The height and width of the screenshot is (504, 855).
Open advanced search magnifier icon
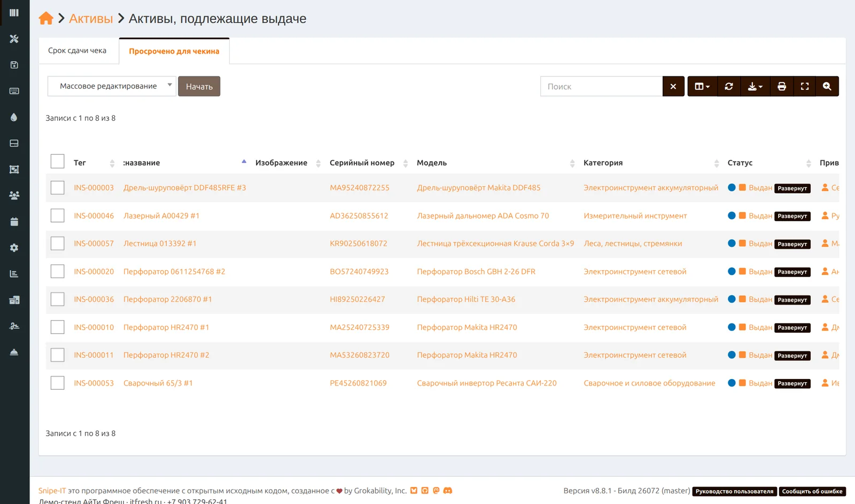(x=827, y=86)
